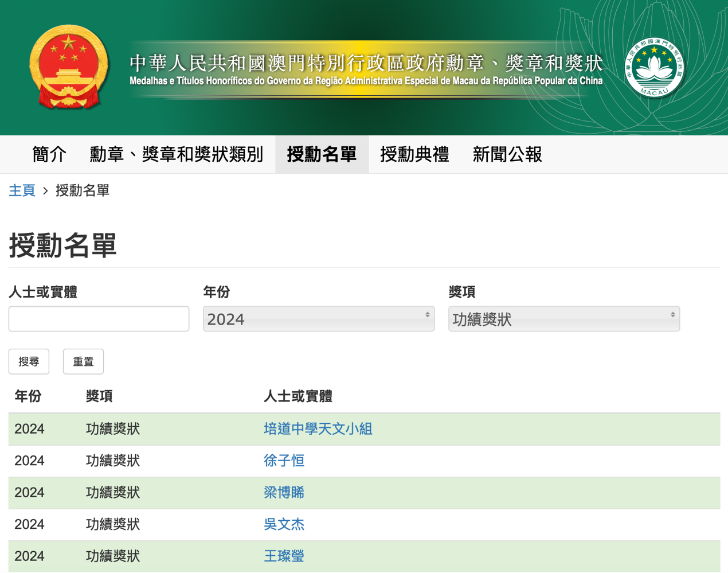Image resolution: width=728 pixels, height=573 pixels.
Task: Click the China national emblem icon
Action: point(69,67)
